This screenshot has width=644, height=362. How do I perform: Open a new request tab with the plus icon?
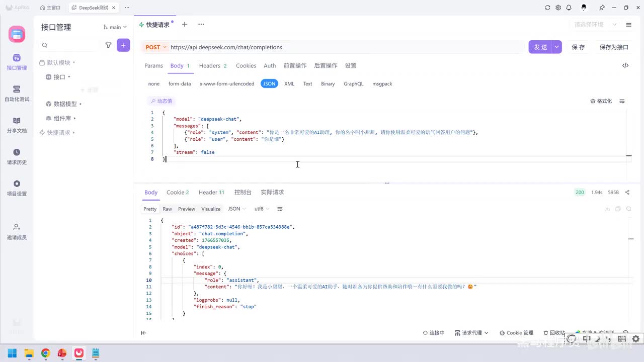coord(185,25)
